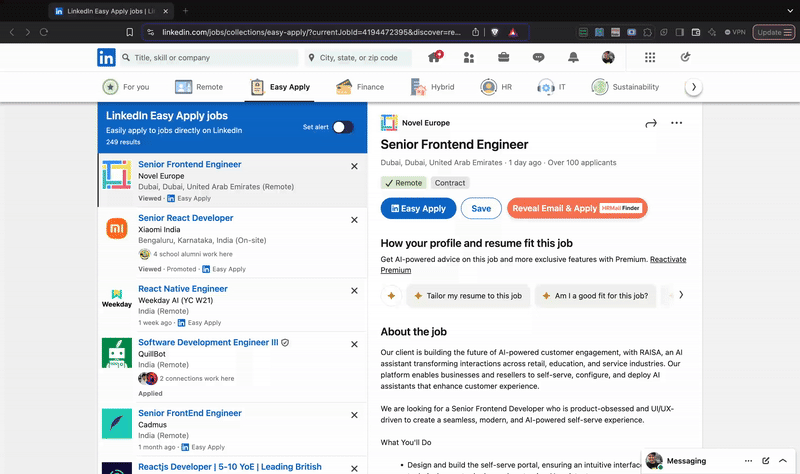Open Messaging speech bubble icon in navbar
The image size is (800, 474).
[x=538, y=58]
